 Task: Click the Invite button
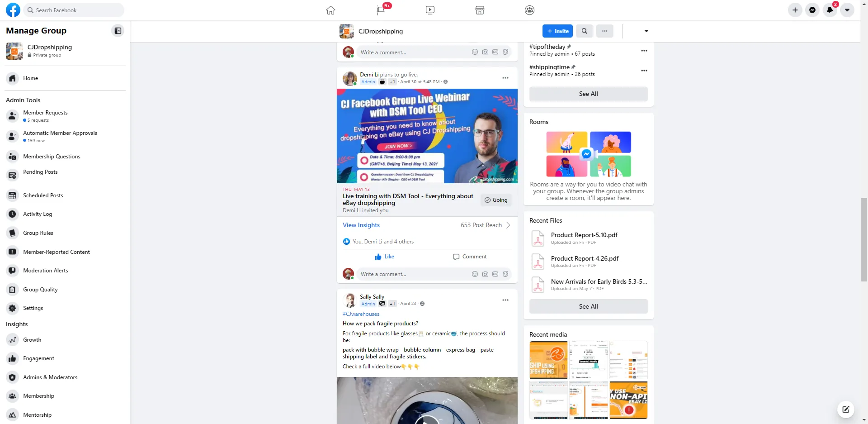(557, 31)
